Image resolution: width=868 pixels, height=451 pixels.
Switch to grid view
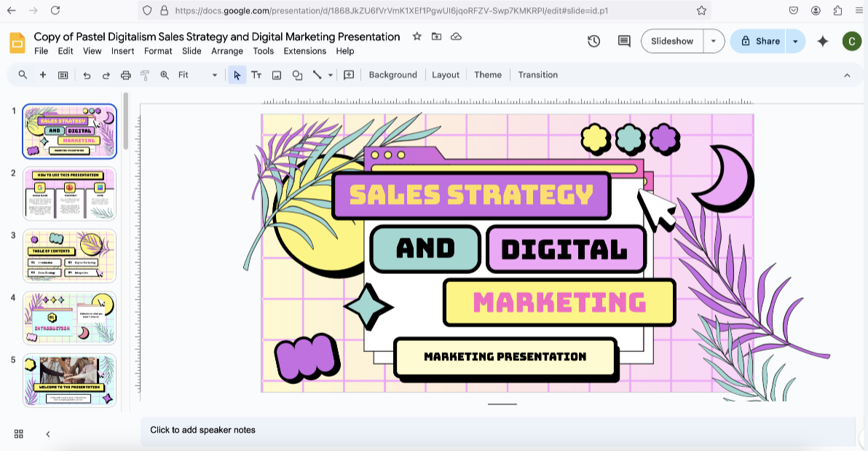[19, 434]
